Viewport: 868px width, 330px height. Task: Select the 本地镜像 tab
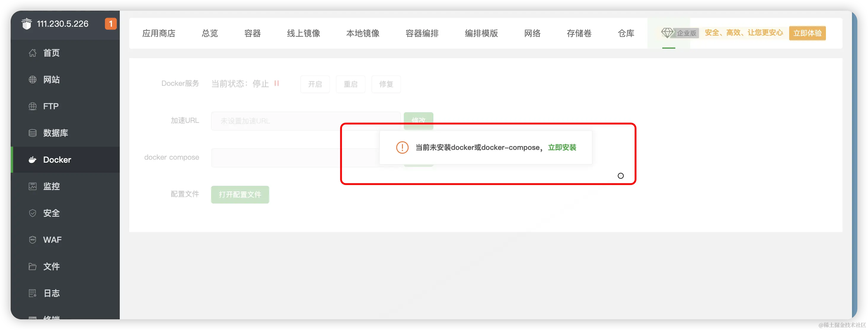click(x=363, y=34)
